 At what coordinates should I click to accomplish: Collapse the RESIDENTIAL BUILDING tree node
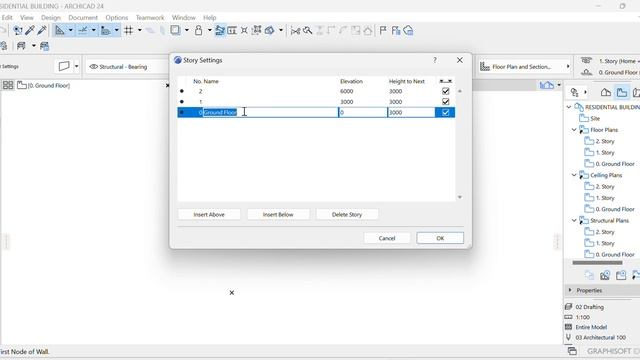[x=569, y=107]
